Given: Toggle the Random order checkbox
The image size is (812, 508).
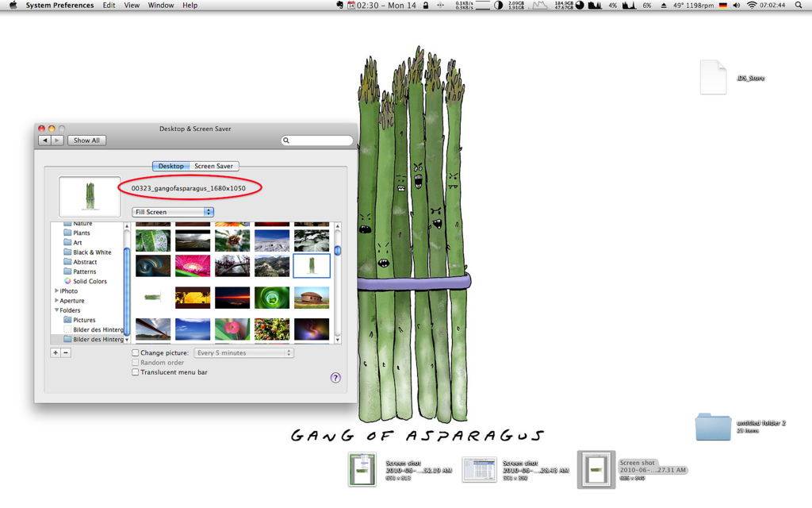Looking at the screenshot, I should (135, 362).
